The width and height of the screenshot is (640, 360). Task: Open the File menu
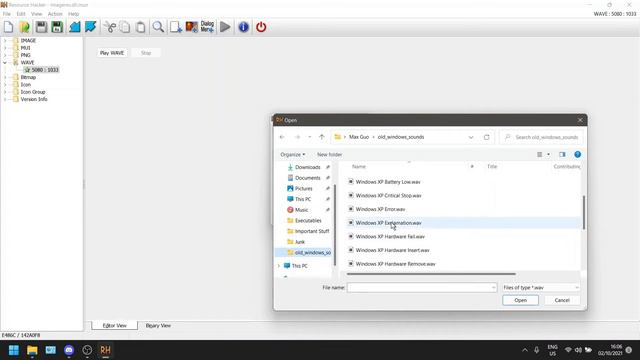pyautogui.click(x=7, y=14)
